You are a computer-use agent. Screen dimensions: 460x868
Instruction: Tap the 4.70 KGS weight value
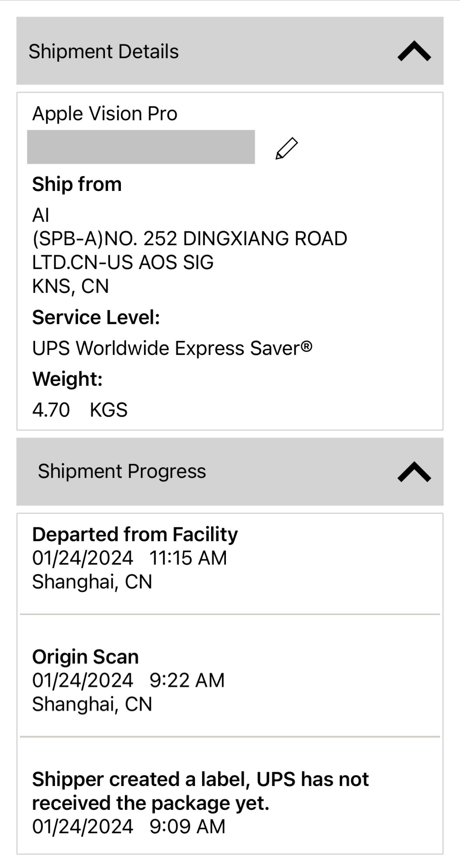tap(80, 410)
